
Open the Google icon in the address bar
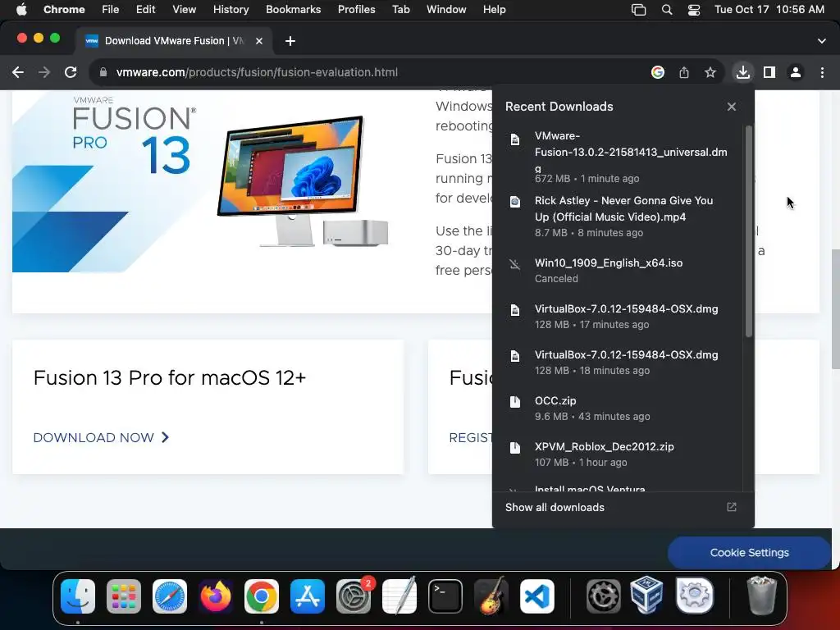(658, 72)
